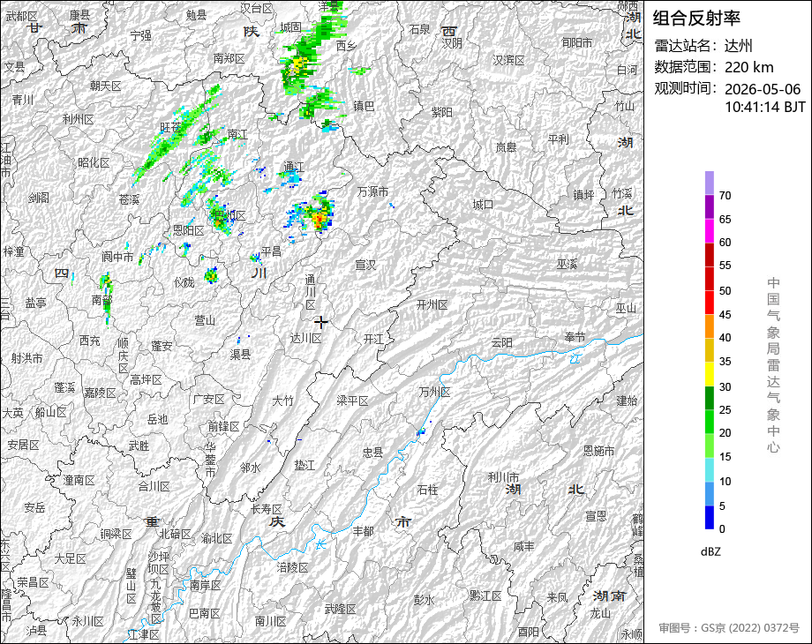
Task: Click the 镇巴 county label
Action: click(364, 106)
